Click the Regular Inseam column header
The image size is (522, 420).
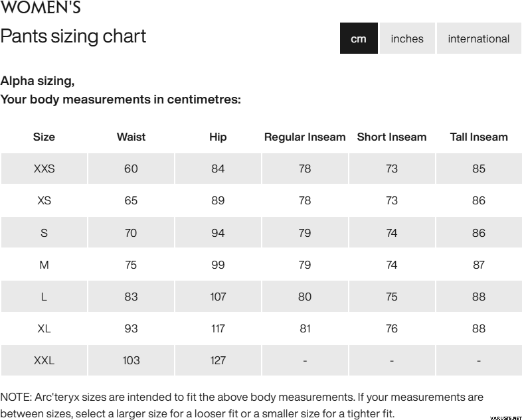(305, 137)
